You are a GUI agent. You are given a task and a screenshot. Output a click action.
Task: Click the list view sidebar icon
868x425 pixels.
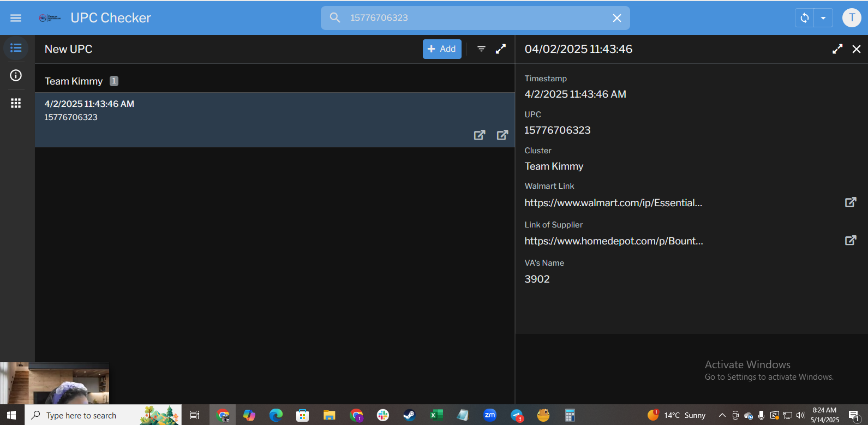pyautogui.click(x=16, y=48)
